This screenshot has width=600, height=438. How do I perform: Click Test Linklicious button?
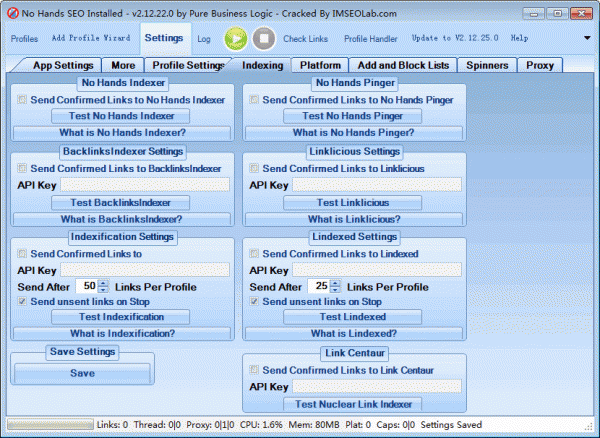point(352,203)
